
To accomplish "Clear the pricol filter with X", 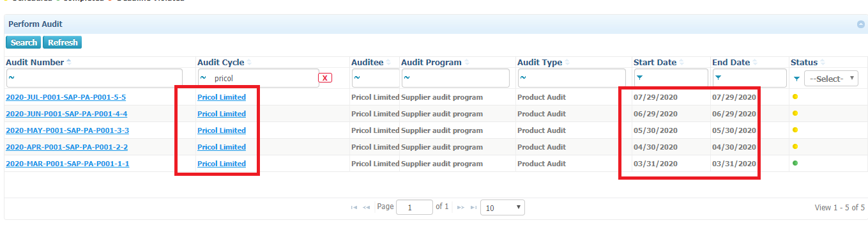I will coord(325,78).
